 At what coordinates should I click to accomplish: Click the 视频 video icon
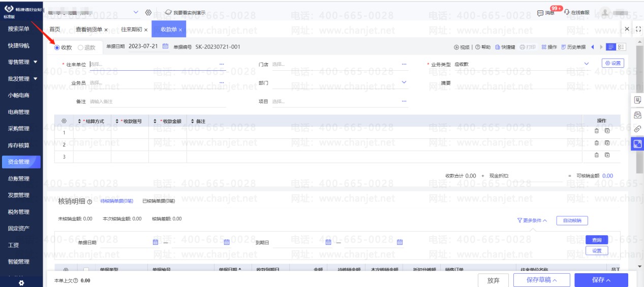click(462, 47)
